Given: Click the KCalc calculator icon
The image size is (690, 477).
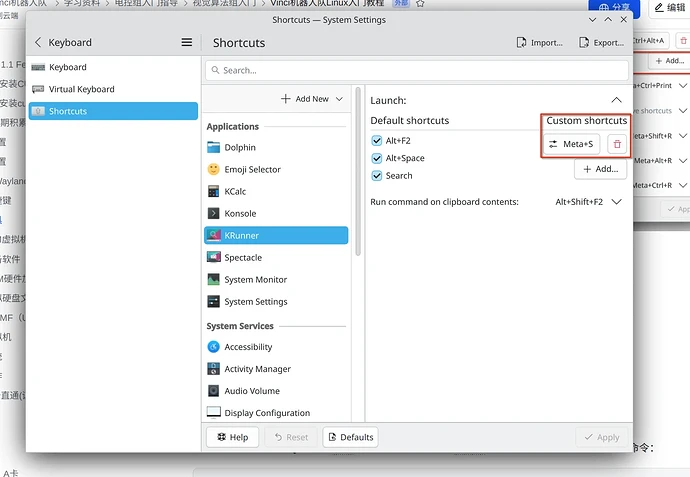Looking at the screenshot, I should click(x=214, y=192).
